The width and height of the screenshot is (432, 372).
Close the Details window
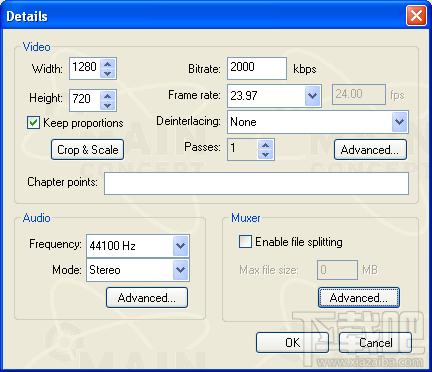(416, 16)
